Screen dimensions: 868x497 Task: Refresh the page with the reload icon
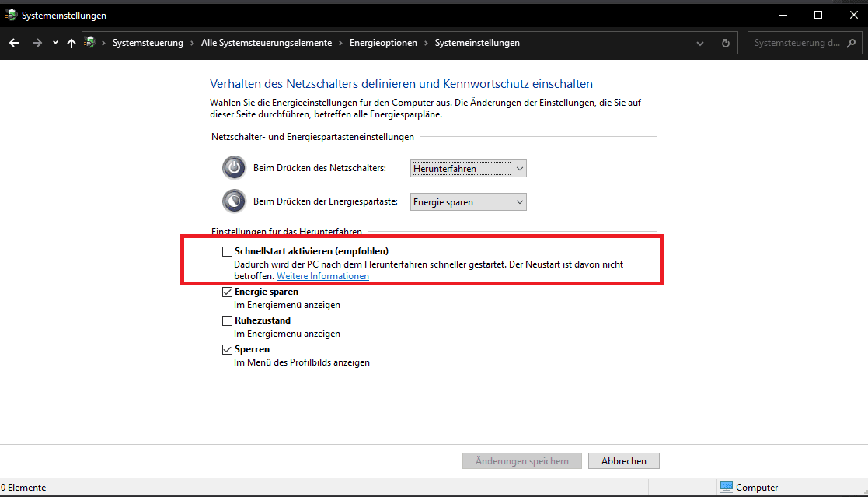click(726, 43)
